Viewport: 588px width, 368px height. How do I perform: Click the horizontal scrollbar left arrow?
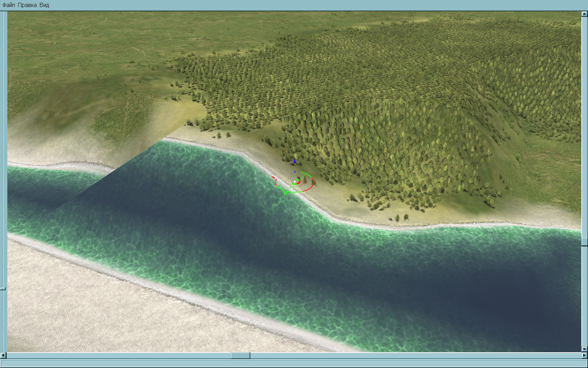coord(3,355)
